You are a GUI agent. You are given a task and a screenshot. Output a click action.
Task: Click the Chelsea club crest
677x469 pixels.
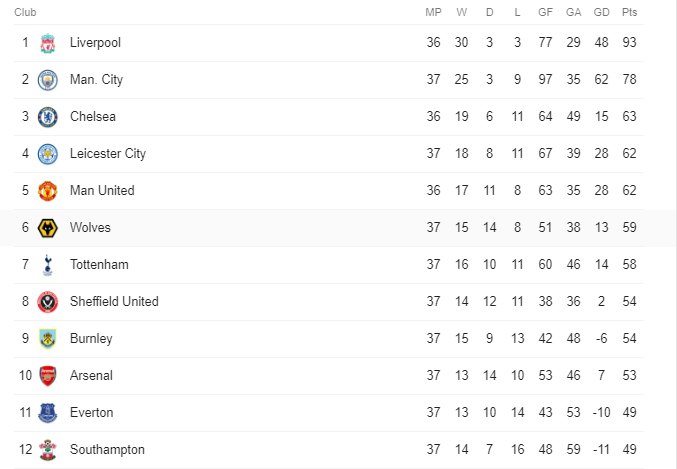click(x=47, y=117)
